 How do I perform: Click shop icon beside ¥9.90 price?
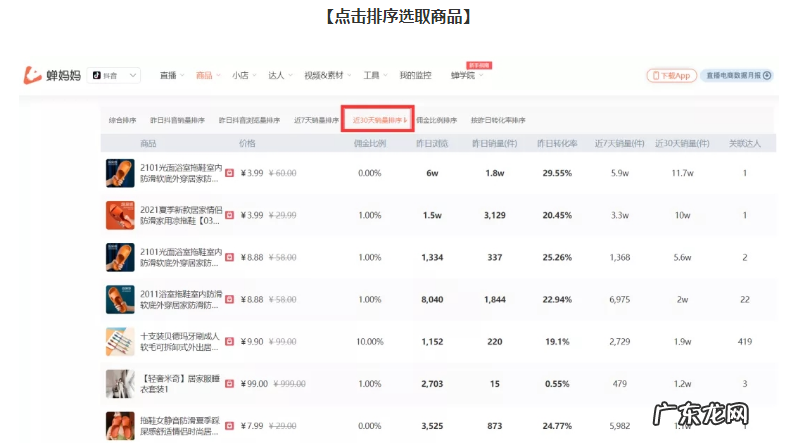[x=229, y=342]
